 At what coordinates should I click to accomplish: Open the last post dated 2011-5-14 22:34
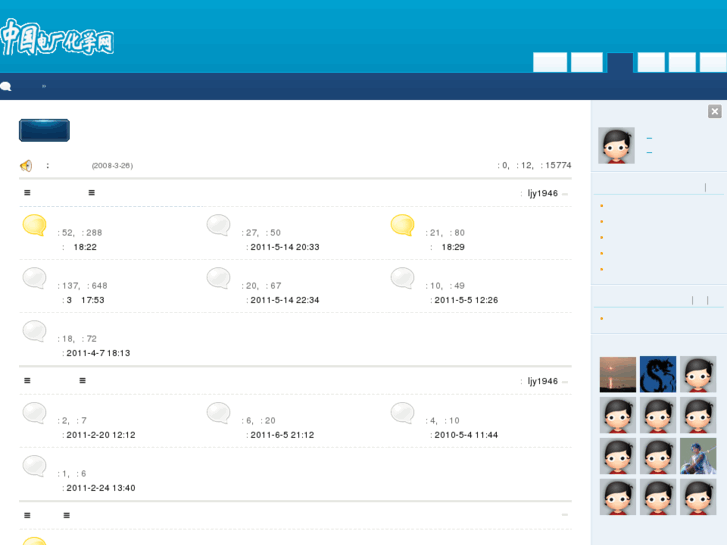(x=285, y=300)
